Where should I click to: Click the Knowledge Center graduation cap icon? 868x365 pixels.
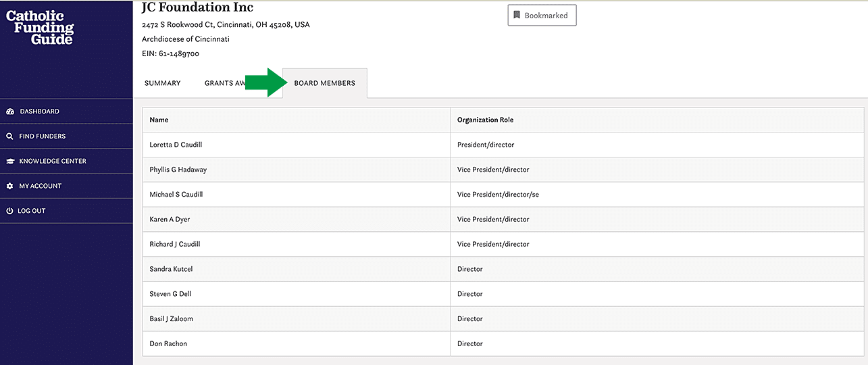(x=10, y=162)
